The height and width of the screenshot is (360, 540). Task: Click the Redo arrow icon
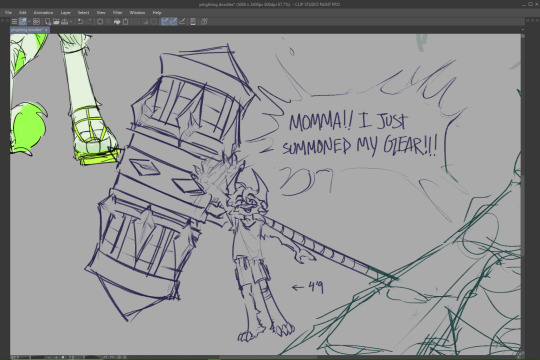pyautogui.click(x=89, y=22)
